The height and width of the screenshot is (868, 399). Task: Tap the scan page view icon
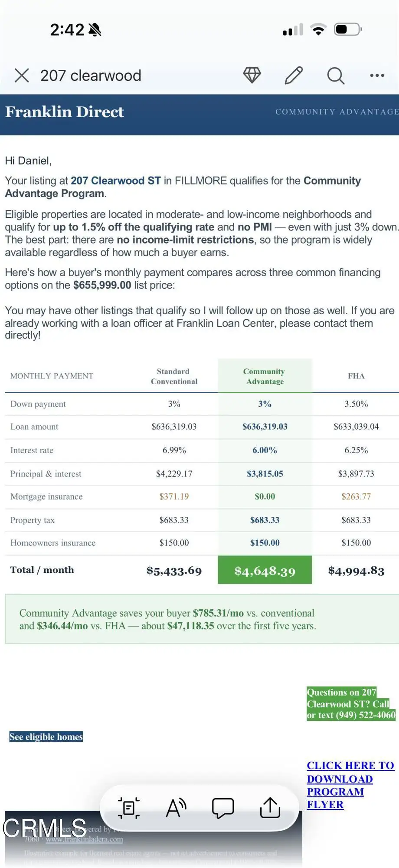pos(129,808)
